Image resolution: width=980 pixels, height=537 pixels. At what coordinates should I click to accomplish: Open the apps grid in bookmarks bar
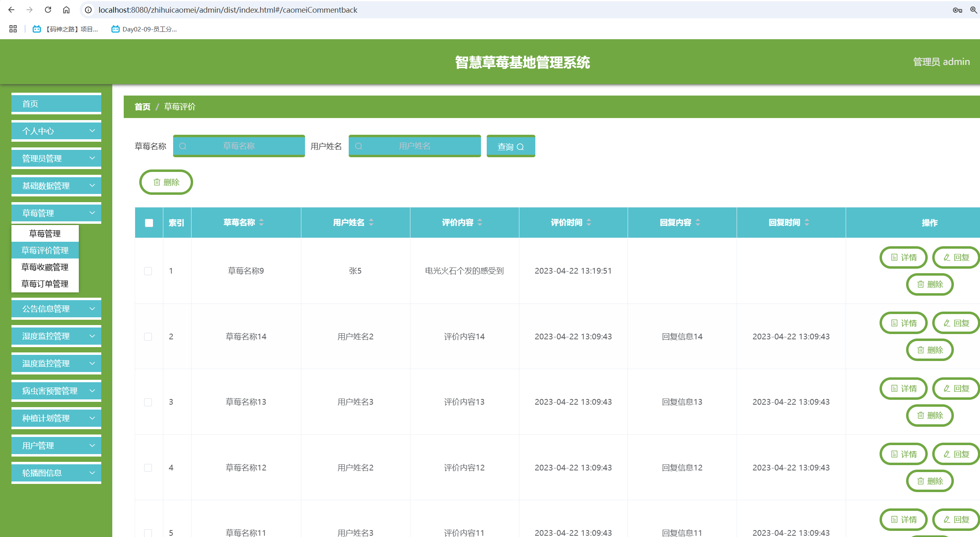pos(13,29)
